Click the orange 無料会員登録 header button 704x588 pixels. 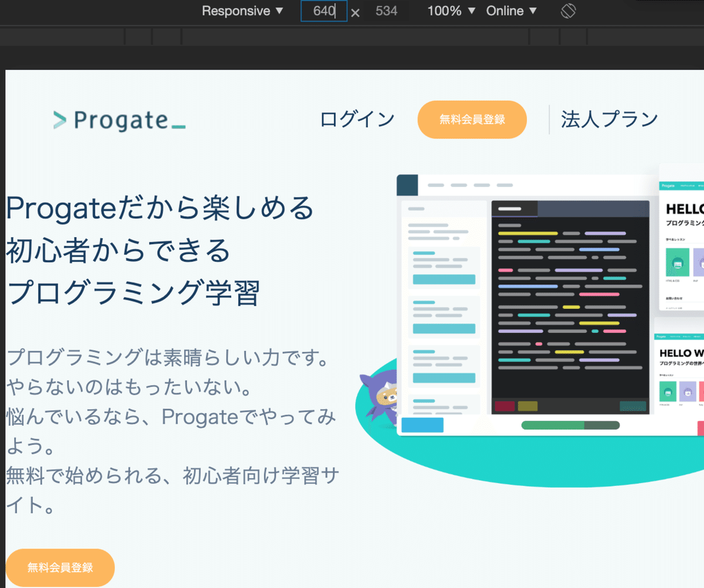(x=472, y=119)
